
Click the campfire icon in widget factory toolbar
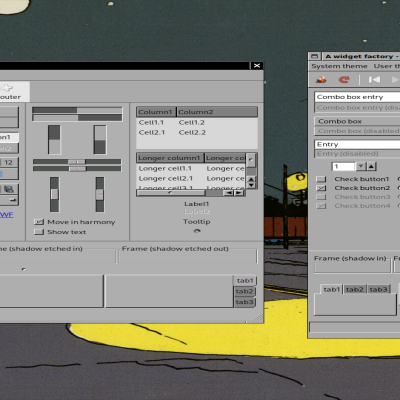tap(321, 80)
